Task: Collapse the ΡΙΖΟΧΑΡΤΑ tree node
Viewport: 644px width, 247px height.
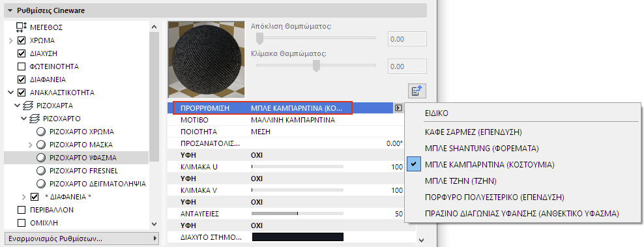Action: tap(17, 106)
